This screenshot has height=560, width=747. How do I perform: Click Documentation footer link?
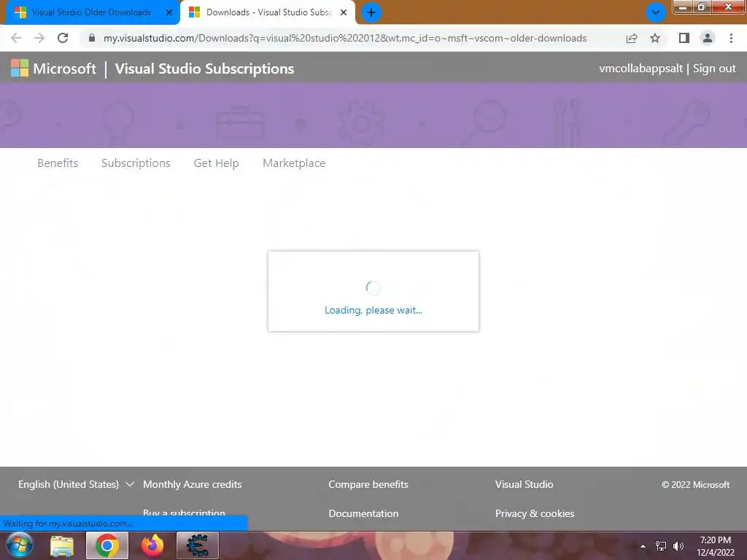tap(363, 513)
